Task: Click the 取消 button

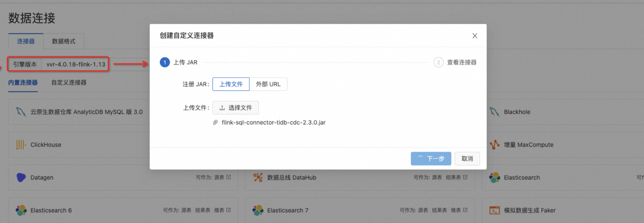Action: click(x=467, y=159)
